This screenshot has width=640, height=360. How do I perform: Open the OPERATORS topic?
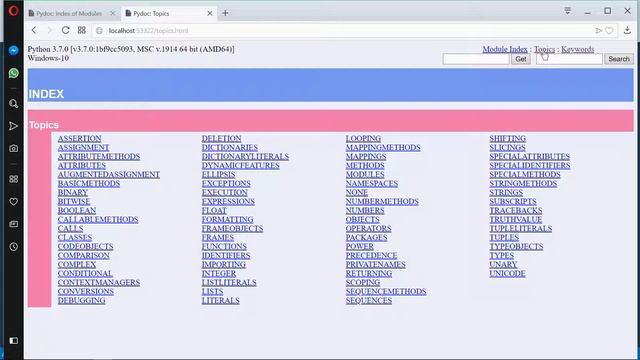pyautogui.click(x=369, y=229)
